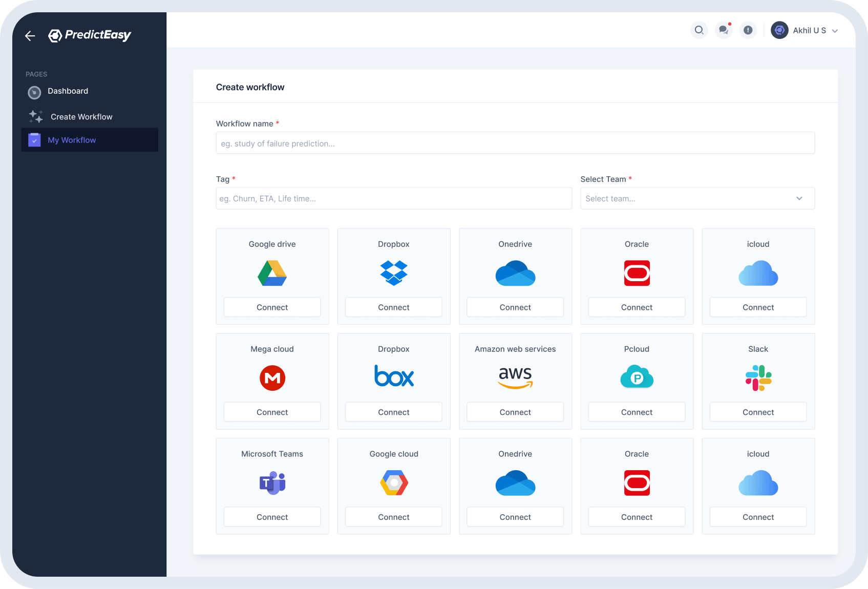Connect Microsoft Teams

click(272, 517)
